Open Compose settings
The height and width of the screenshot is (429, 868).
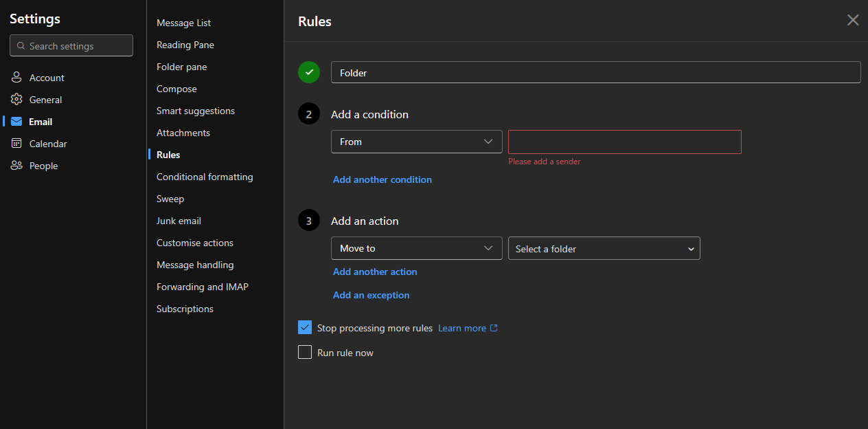[176, 89]
